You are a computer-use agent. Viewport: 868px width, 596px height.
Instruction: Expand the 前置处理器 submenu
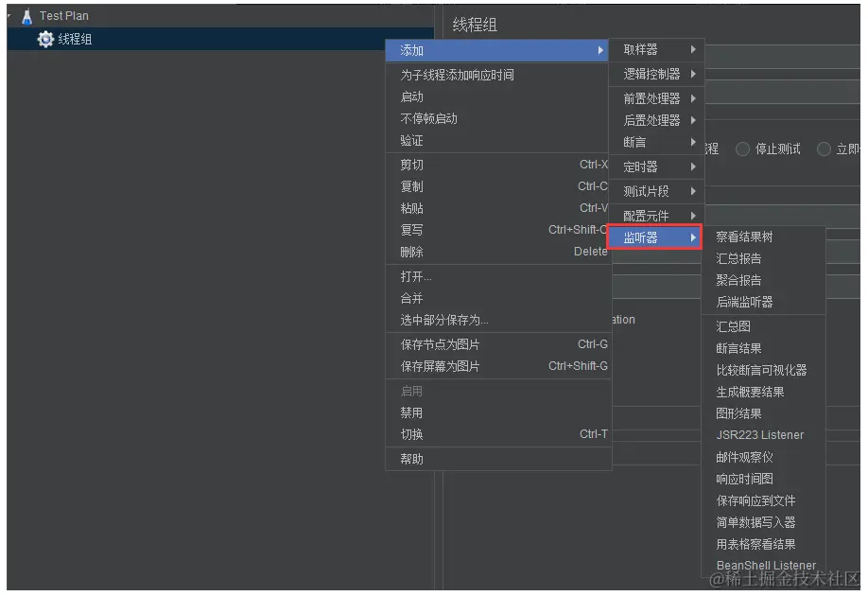tap(656, 98)
